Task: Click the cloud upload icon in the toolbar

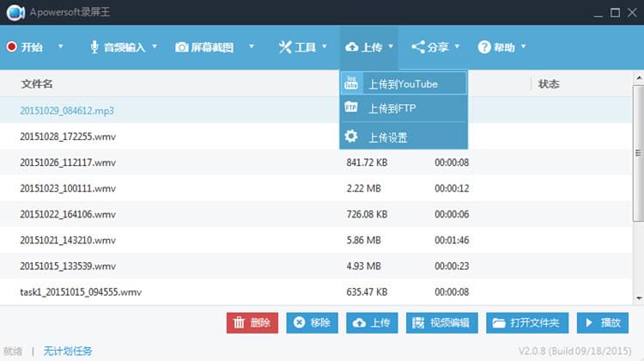Action: 351,47
